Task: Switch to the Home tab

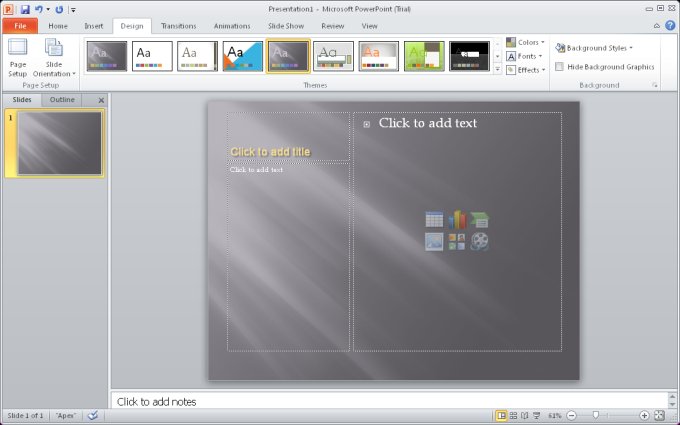Action: (x=58, y=26)
